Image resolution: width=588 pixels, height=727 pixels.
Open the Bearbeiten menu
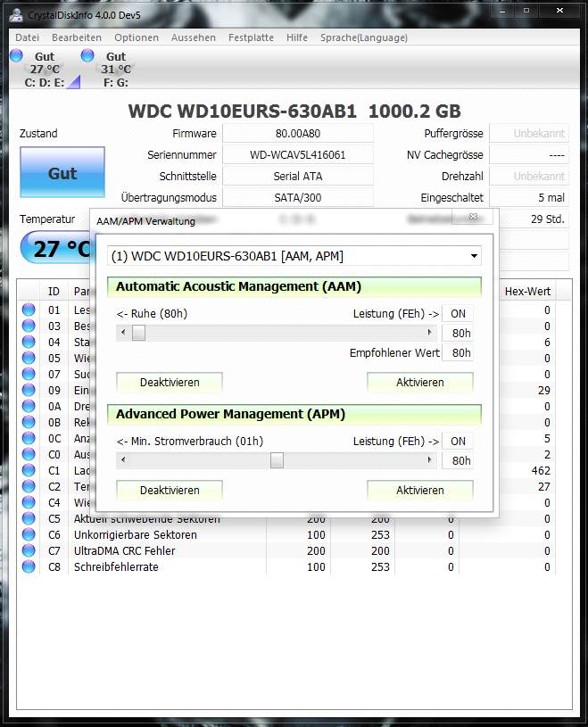[x=77, y=37]
